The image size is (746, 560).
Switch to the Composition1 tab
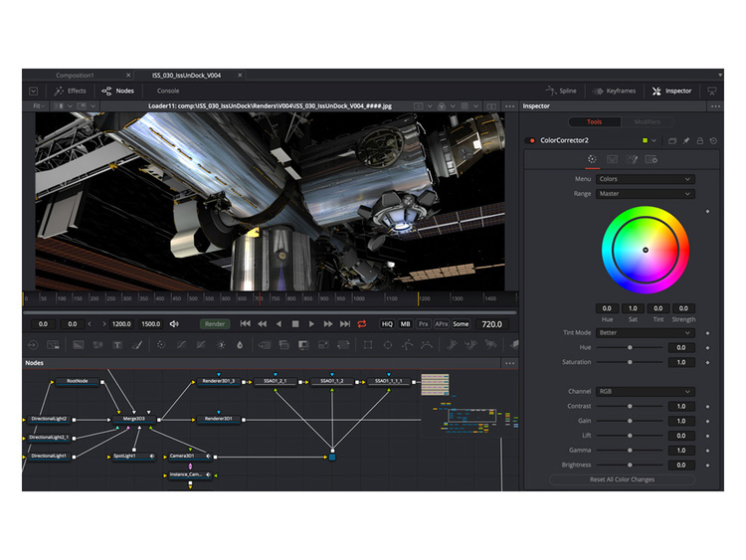point(76,75)
